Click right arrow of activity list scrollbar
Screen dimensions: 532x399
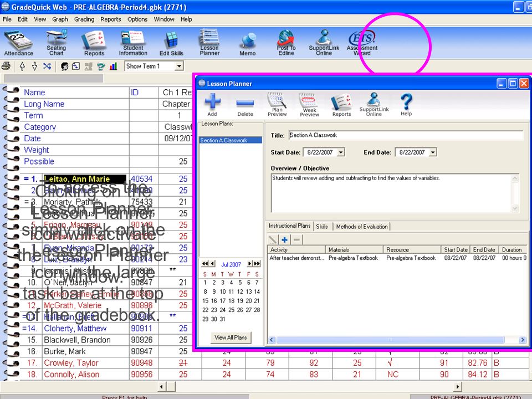coord(523,340)
